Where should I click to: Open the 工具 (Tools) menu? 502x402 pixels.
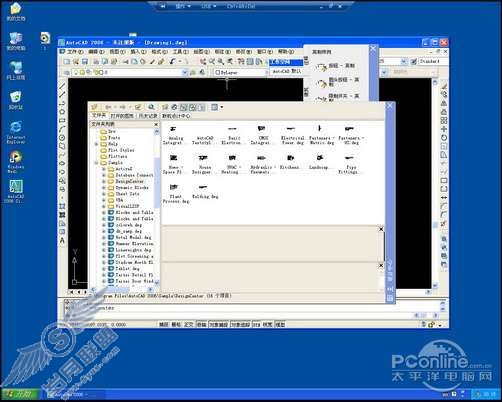180,52
